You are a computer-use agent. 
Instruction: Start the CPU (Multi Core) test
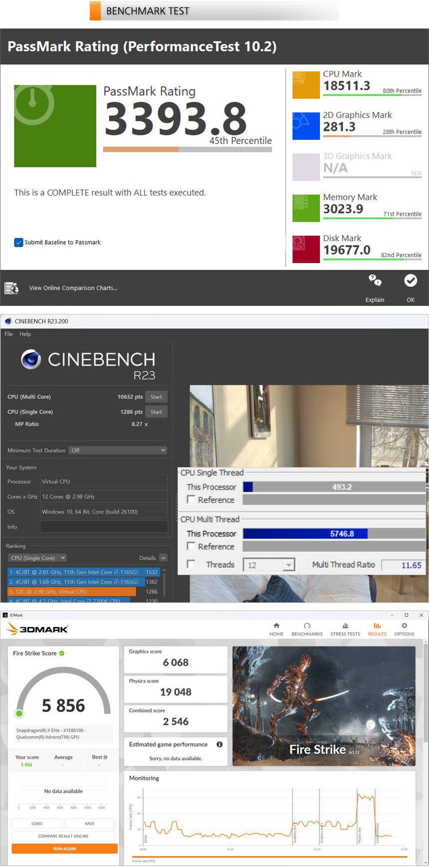[156, 397]
